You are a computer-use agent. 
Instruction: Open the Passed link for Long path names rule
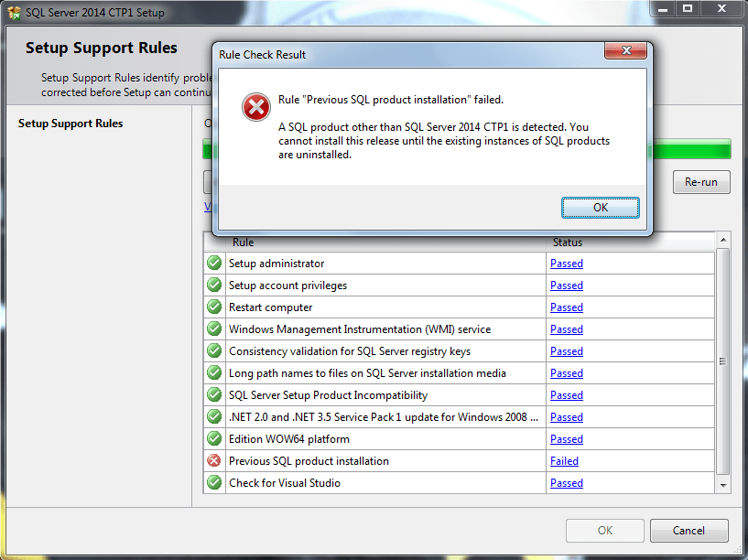(x=566, y=372)
